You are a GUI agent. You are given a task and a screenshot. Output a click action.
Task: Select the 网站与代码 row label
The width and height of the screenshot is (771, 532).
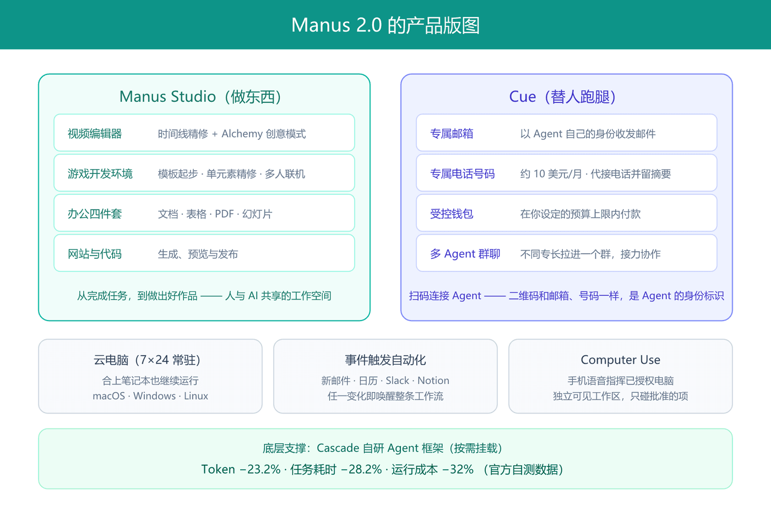point(95,254)
